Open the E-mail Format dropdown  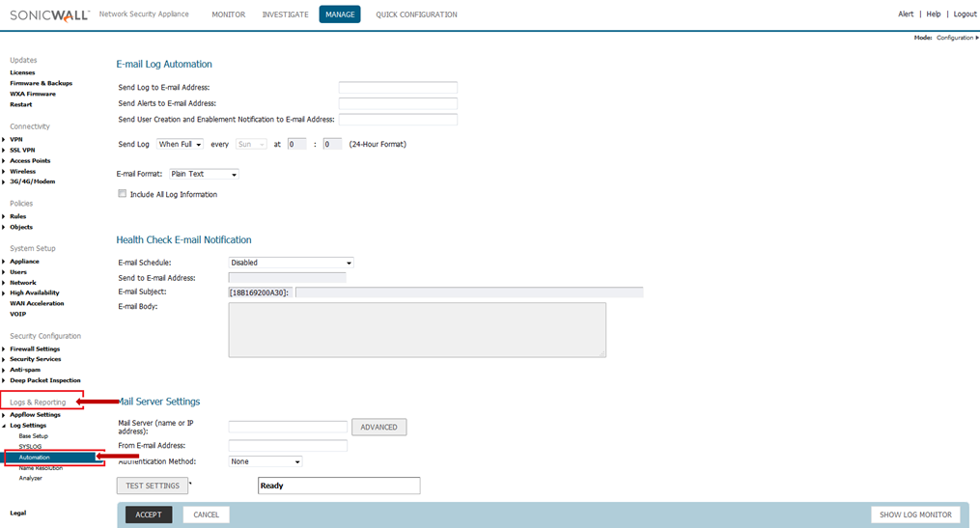coord(203,174)
